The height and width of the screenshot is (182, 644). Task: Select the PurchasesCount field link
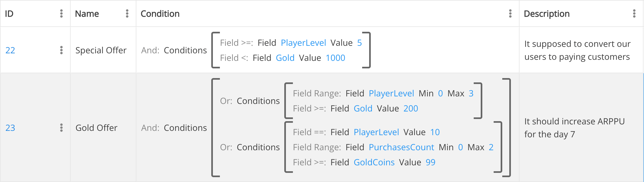tap(401, 147)
